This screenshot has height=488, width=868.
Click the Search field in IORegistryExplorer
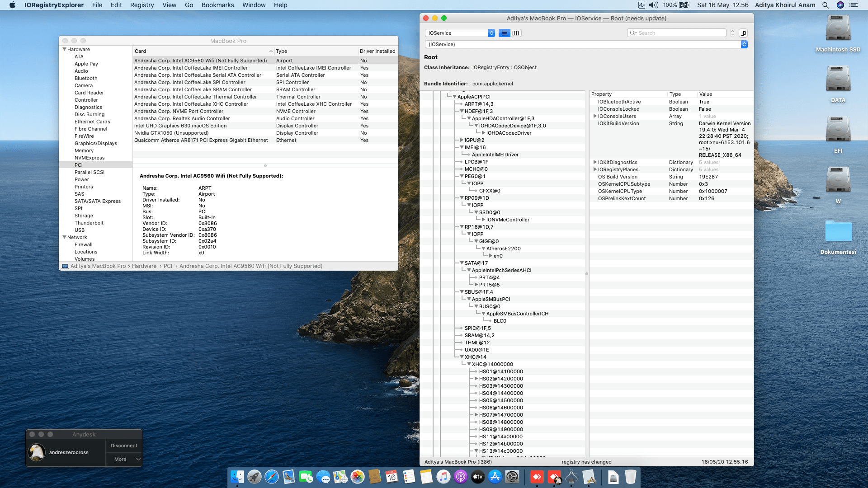point(677,33)
